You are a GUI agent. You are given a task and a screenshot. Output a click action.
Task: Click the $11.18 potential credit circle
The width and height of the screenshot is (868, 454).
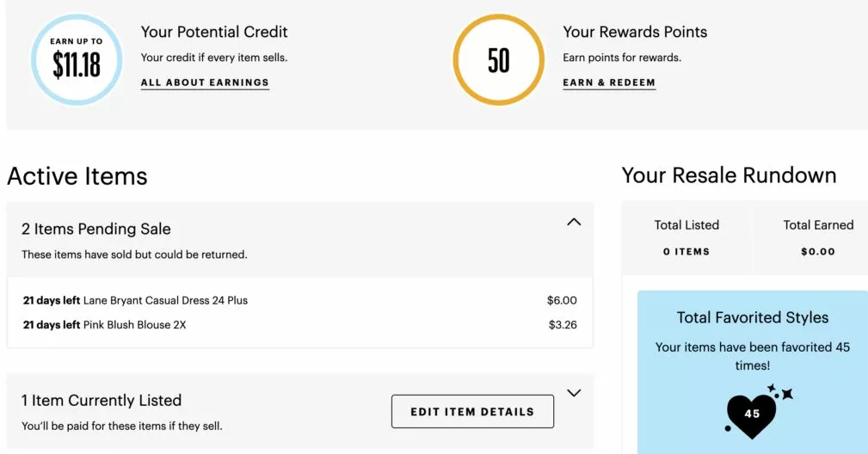click(77, 59)
